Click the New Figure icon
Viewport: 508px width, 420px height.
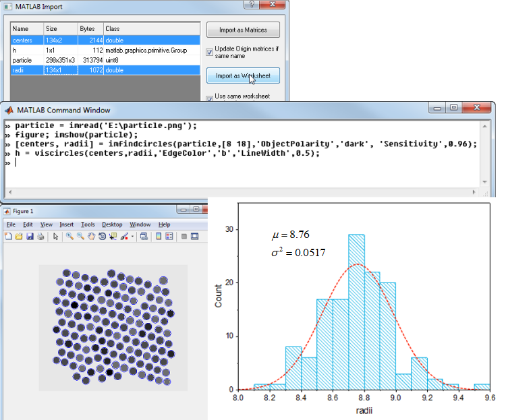(x=8, y=237)
